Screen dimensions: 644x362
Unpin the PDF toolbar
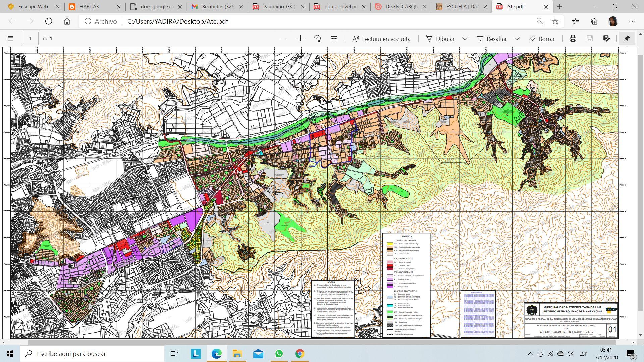click(627, 39)
